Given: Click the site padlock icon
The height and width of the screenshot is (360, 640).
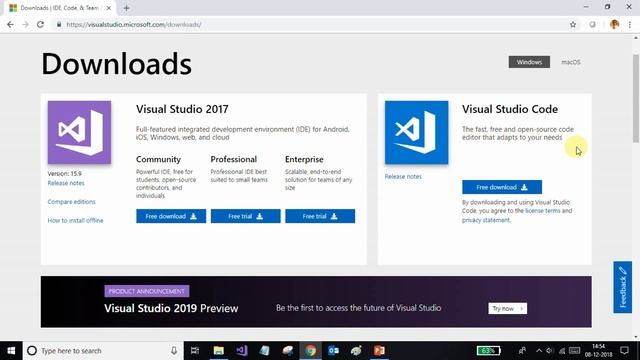Looking at the screenshot, I should coord(59,24).
